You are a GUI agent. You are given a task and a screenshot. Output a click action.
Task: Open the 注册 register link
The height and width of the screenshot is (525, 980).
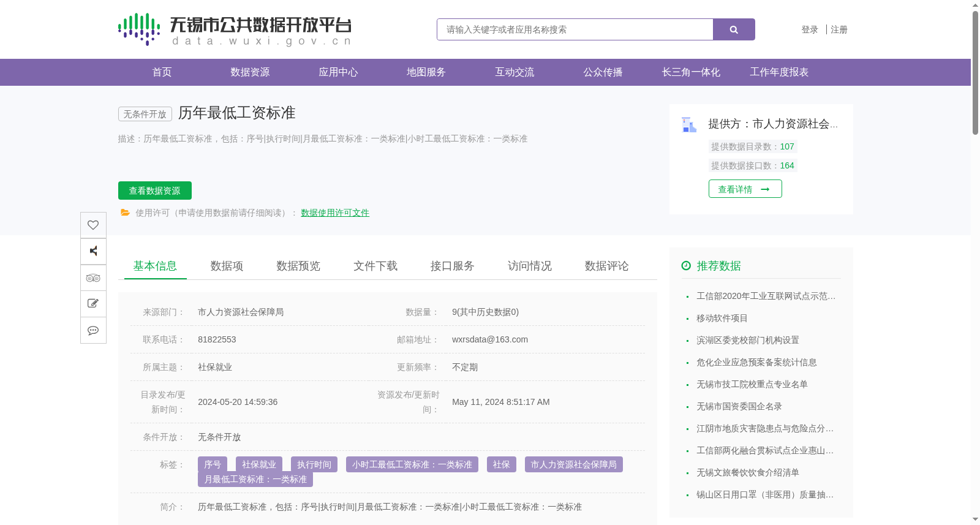(839, 29)
